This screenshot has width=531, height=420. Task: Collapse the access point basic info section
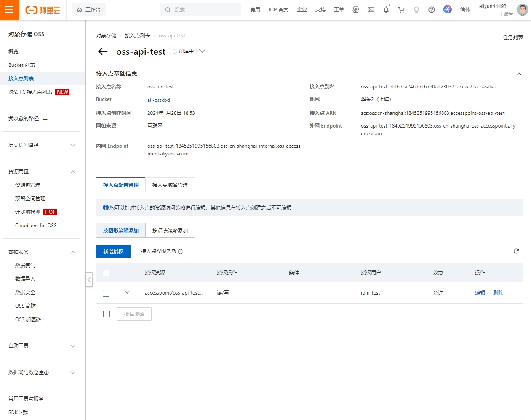coord(519,74)
